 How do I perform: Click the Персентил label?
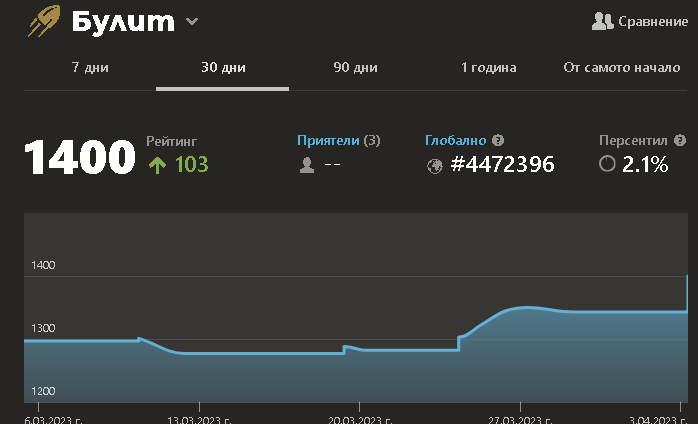coord(633,140)
